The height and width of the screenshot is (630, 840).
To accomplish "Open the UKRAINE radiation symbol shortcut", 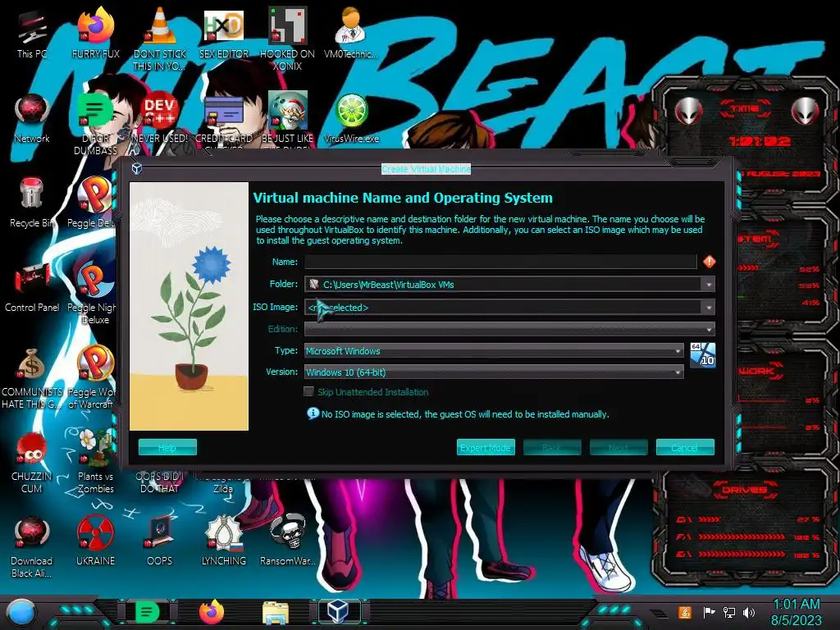I will click(x=95, y=541).
